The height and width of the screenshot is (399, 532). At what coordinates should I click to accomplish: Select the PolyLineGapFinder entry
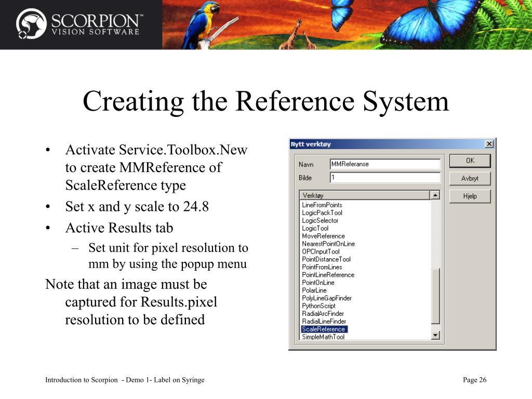tap(327, 298)
